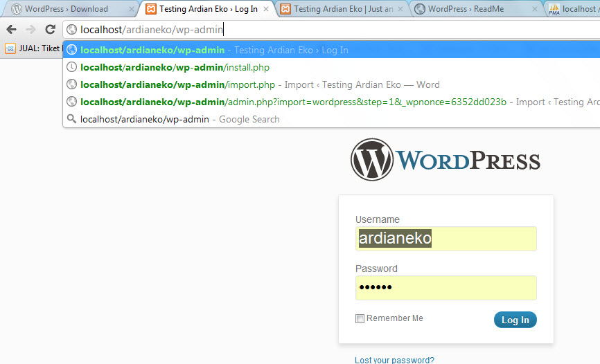Click the forward navigation arrow

[x=30, y=29]
